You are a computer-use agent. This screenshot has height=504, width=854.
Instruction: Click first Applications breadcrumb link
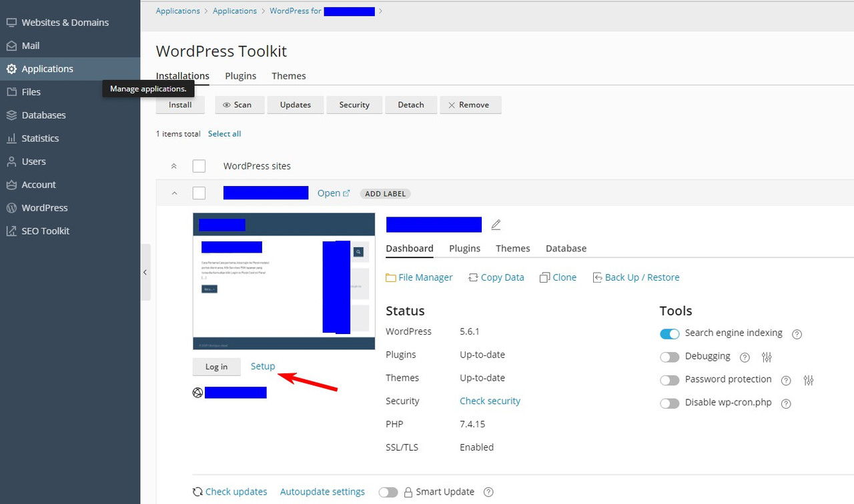tap(177, 11)
